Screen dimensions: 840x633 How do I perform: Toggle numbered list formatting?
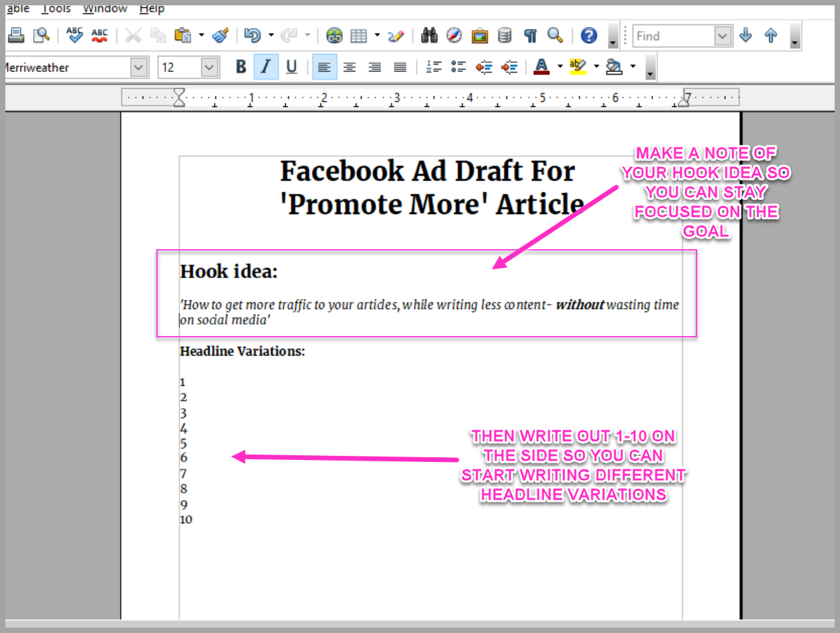(x=434, y=67)
